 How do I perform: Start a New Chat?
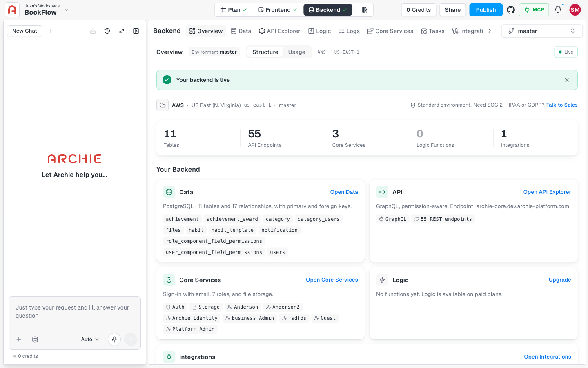tap(24, 31)
